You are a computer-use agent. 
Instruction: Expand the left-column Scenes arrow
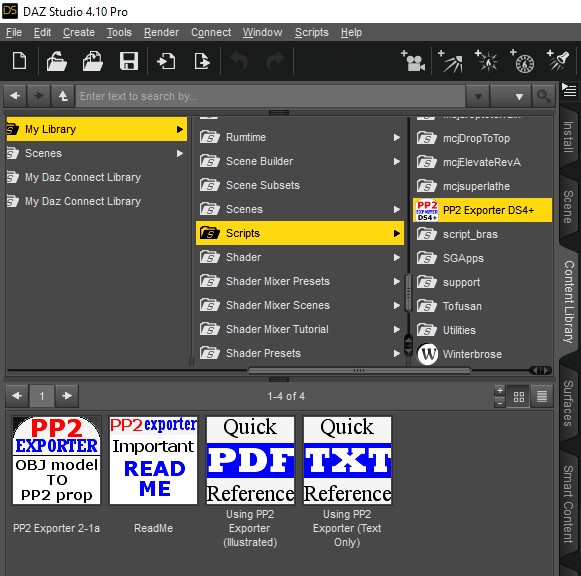pyautogui.click(x=180, y=153)
